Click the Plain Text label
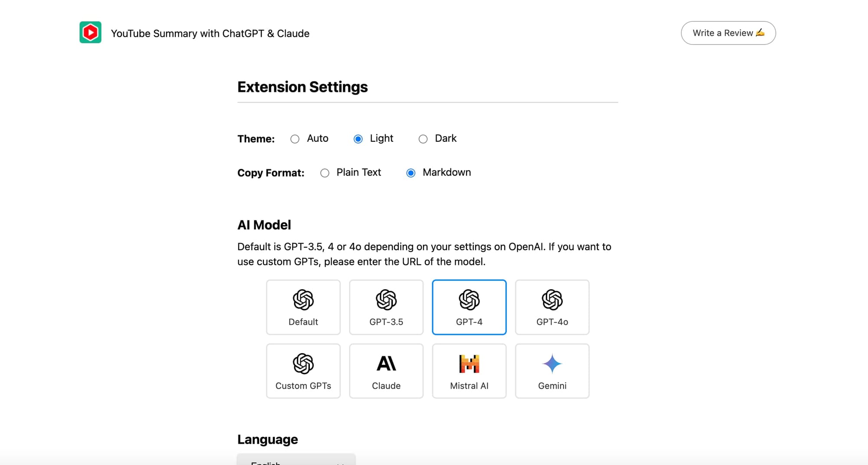 (x=359, y=172)
